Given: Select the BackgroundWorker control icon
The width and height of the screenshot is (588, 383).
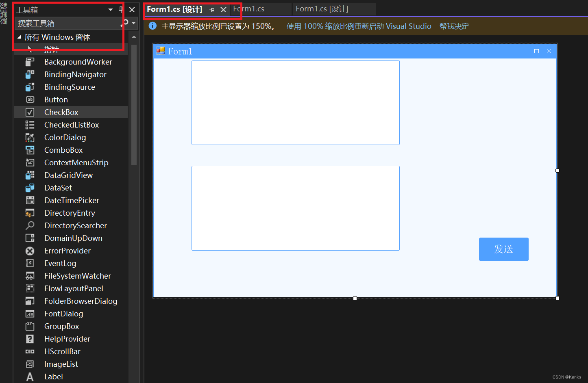Looking at the screenshot, I should coord(30,62).
